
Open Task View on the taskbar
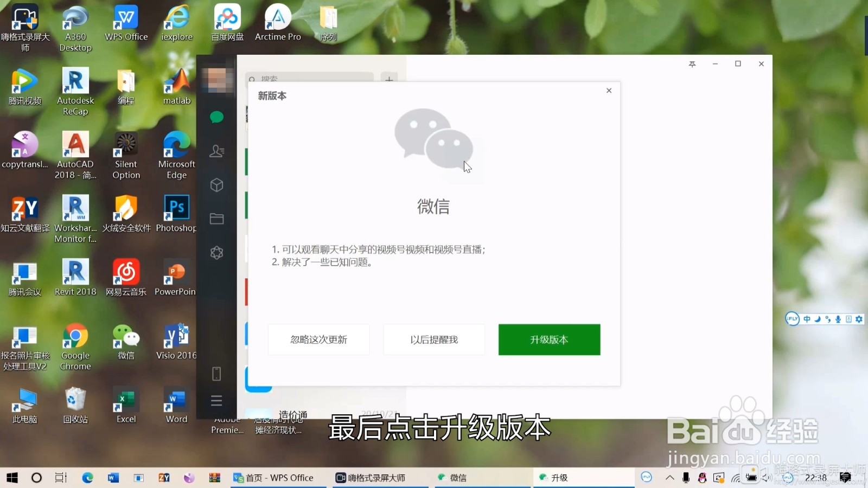(x=61, y=478)
